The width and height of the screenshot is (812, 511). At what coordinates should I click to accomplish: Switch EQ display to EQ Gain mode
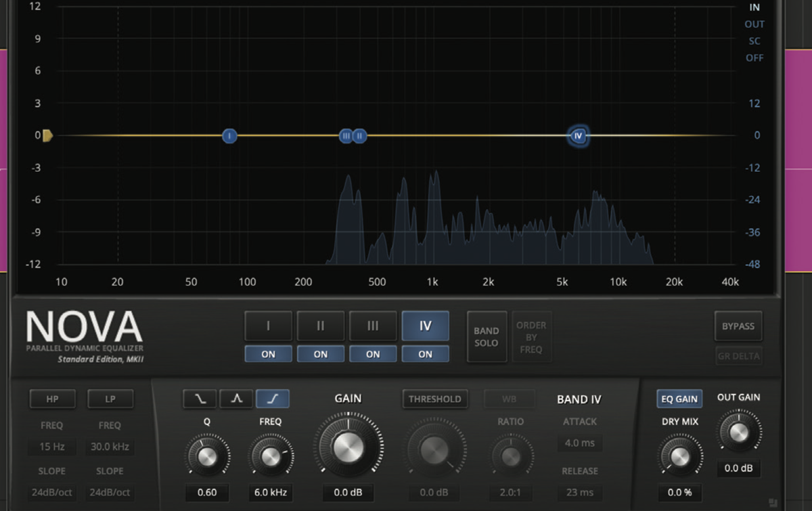coord(679,399)
